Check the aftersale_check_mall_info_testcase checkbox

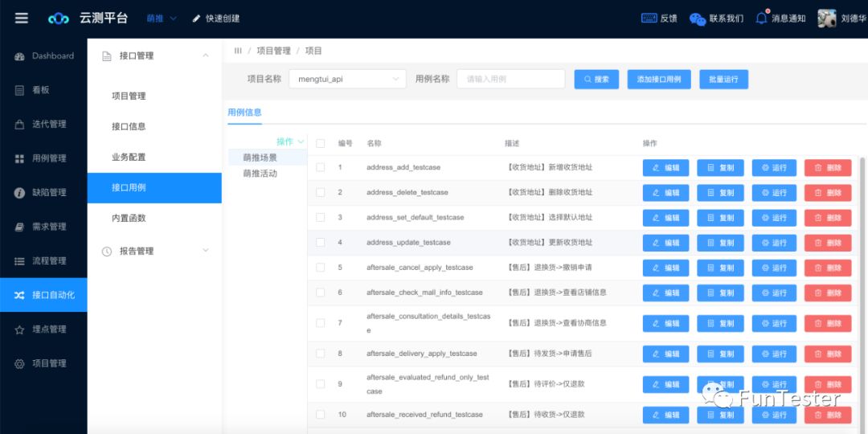coord(320,293)
